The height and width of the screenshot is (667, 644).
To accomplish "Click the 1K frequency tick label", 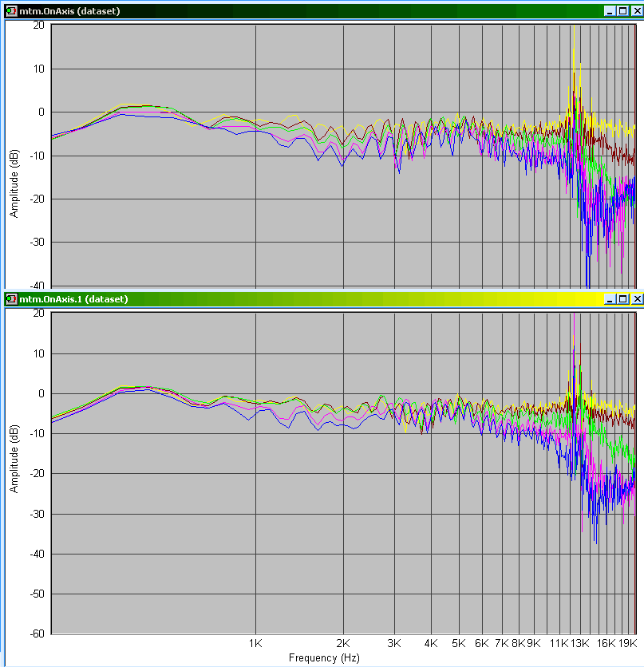I will click(x=255, y=643).
